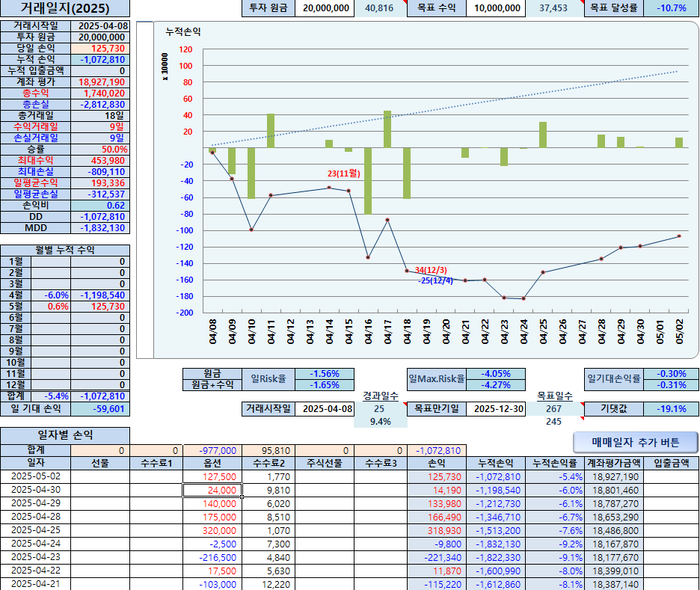This screenshot has height=590, width=700.
Task: Click the 승률 value 50.0%
Action: [100, 150]
